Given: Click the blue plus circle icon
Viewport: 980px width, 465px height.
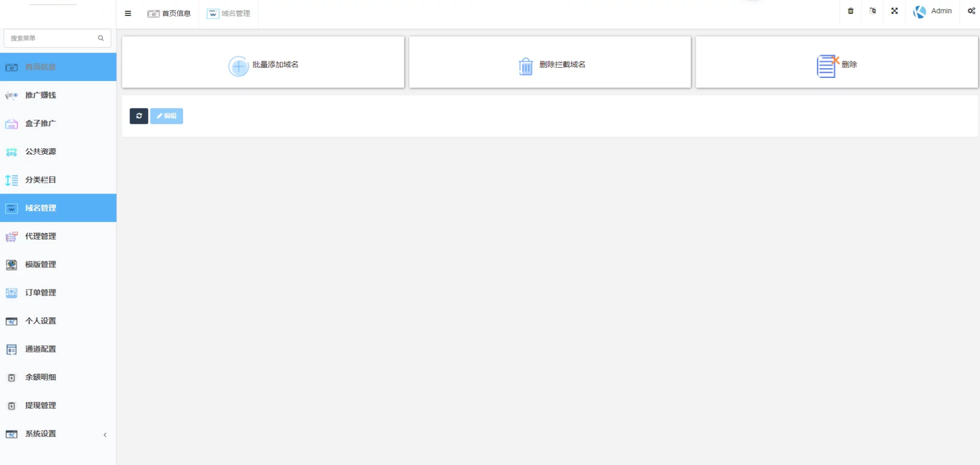Looking at the screenshot, I should point(238,66).
